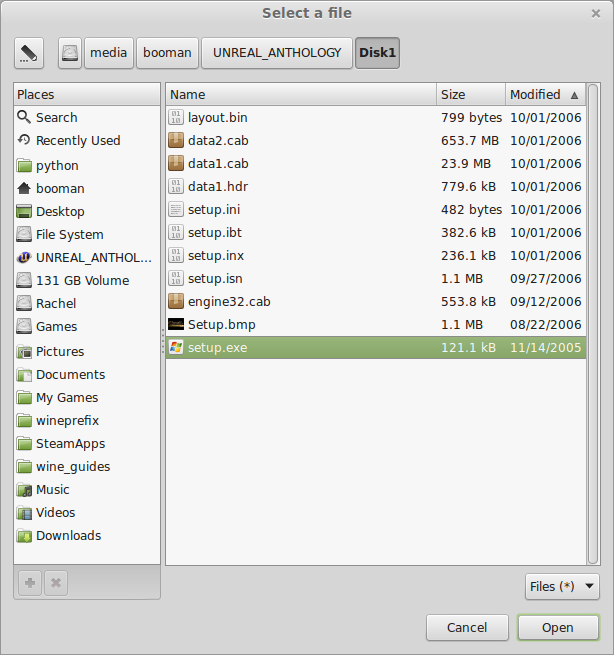Open Videos folder in Places

click(87, 512)
